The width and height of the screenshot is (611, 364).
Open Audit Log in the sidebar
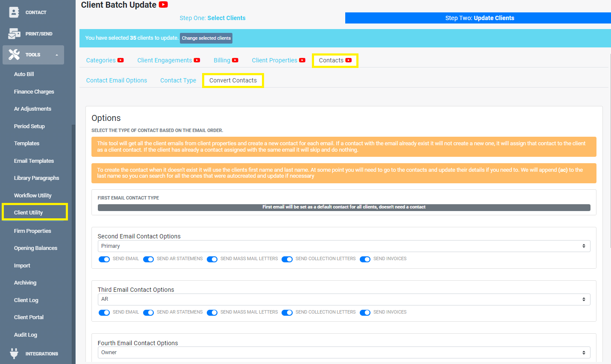click(26, 335)
